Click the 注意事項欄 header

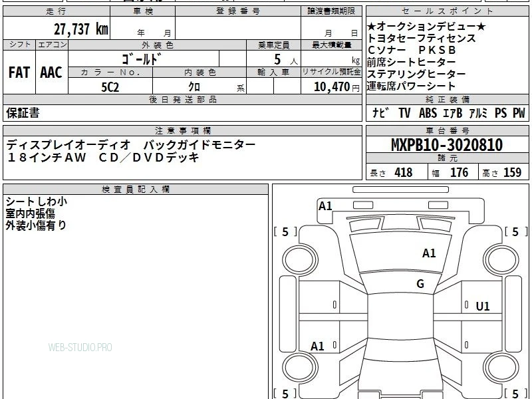[x=182, y=130]
